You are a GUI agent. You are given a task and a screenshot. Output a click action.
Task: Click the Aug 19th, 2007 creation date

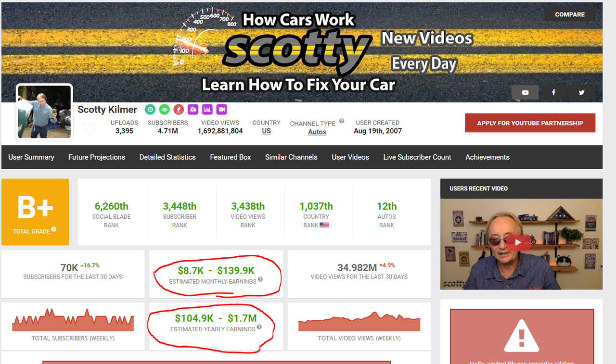(378, 131)
